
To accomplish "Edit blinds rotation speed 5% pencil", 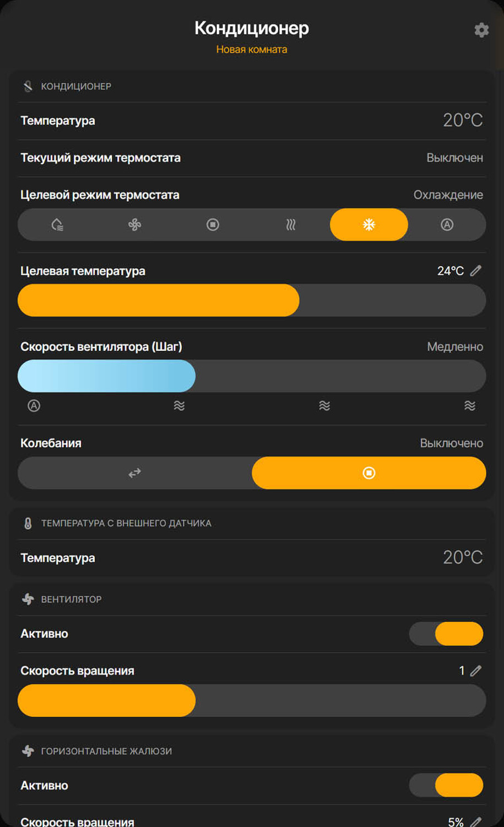I will [476, 821].
